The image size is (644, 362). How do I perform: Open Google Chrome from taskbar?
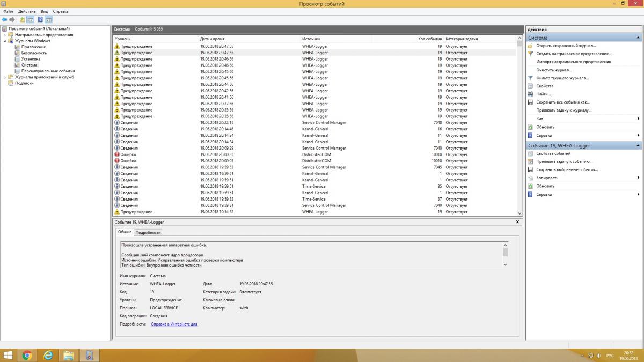tap(27, 355)
